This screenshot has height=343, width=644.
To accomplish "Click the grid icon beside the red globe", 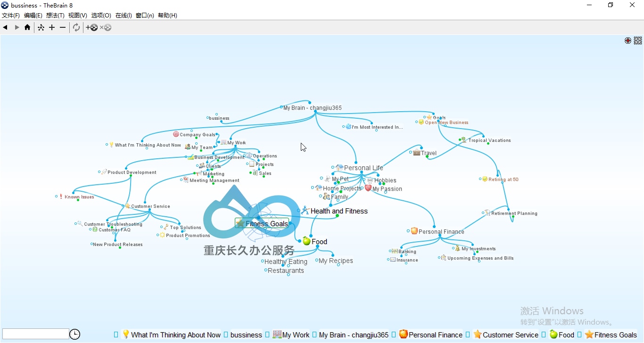I will 638,41.
